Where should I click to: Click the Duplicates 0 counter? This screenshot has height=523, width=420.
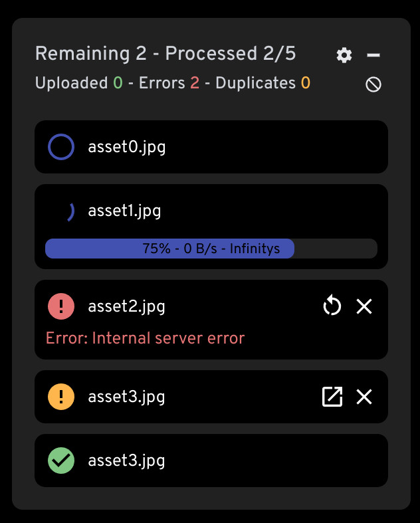point(263,82)
